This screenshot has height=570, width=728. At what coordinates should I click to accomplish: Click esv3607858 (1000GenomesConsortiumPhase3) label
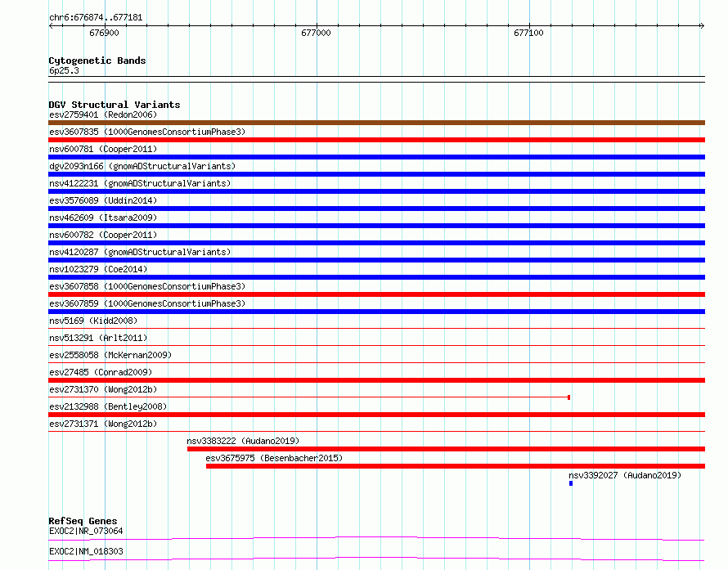coord(147,286)
